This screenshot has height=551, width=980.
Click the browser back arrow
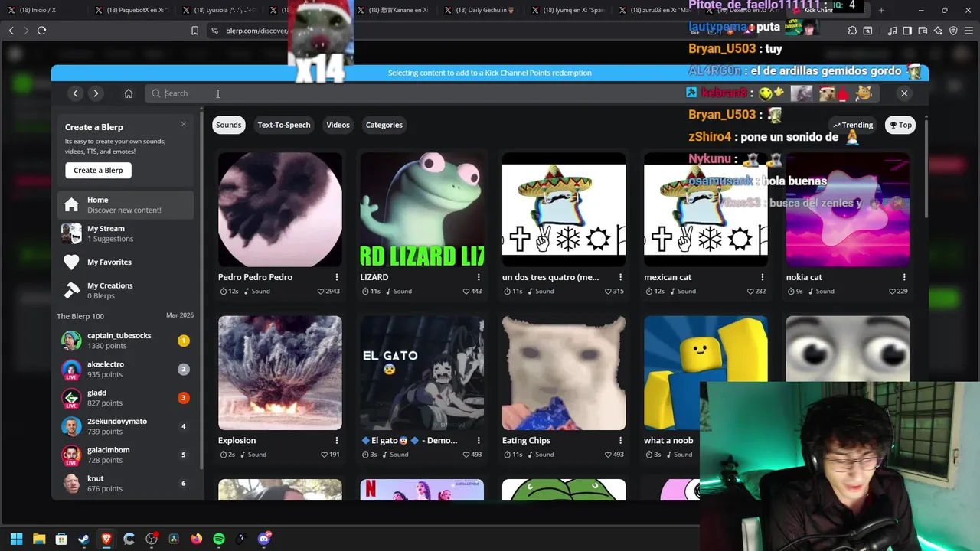pos(11,31)
